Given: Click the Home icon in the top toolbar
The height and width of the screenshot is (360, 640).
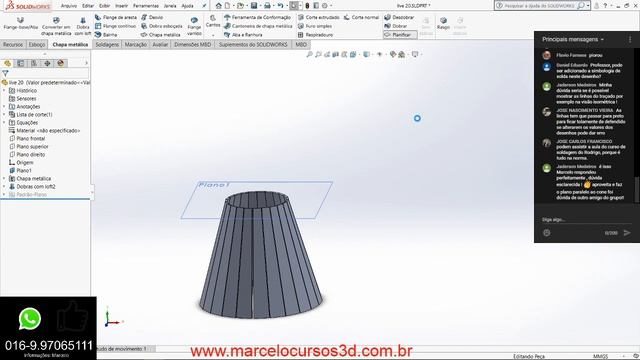Looking at the screenshot, I should click(x=219, y=6).
